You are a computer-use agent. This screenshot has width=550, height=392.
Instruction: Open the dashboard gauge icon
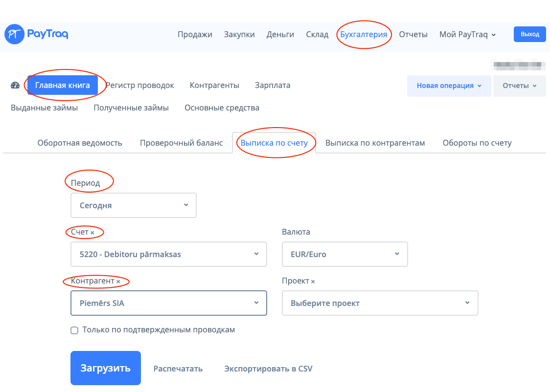tap(15, 86)
